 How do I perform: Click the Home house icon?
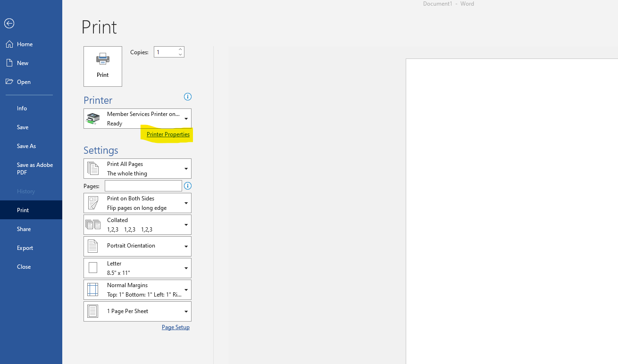[x=9, y=44]
